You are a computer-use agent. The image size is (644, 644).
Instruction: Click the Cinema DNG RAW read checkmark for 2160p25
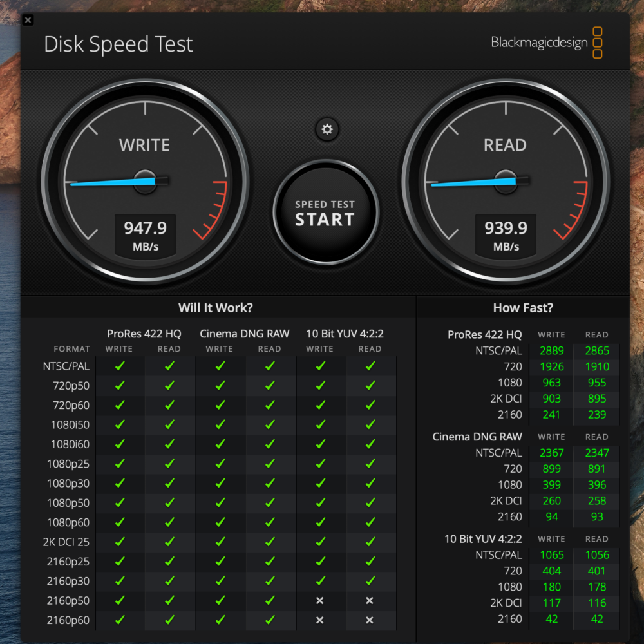coord(270,562)
